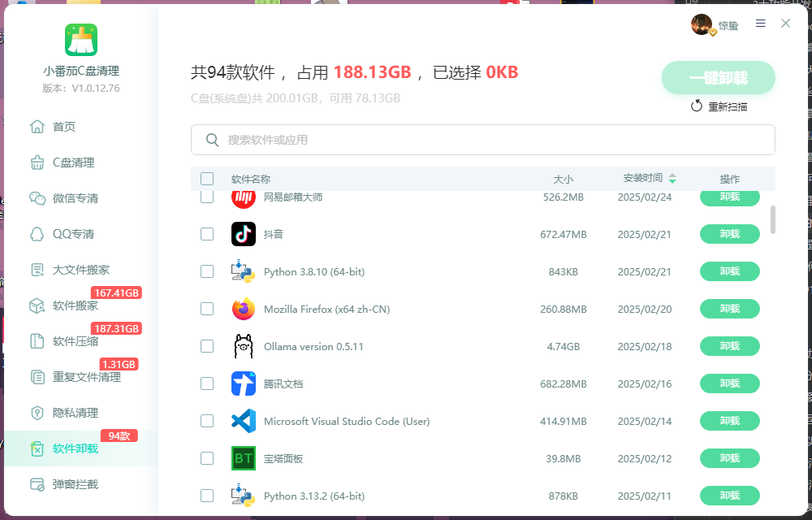
Task: Click the Ollama llama icon
Action: pos(244,346)
